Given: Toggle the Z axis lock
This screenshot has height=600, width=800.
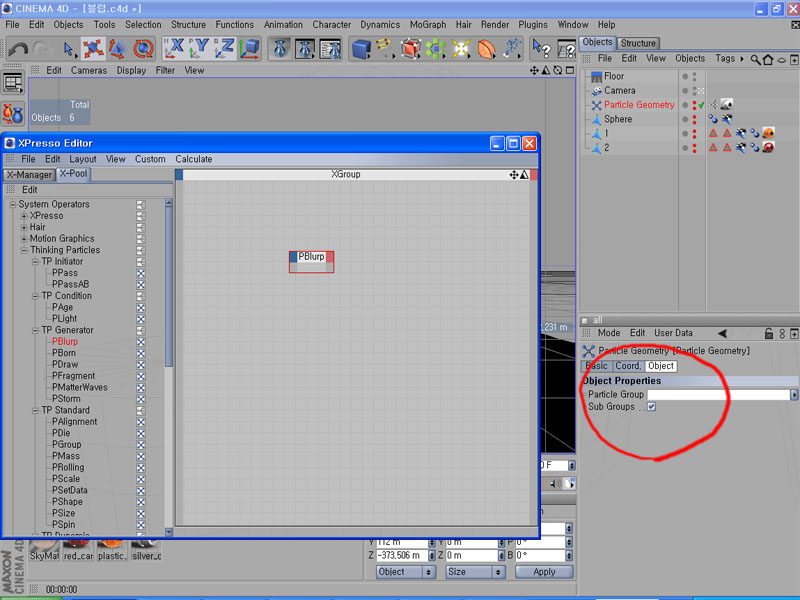Looking at the screenshot, I should 224,49.
